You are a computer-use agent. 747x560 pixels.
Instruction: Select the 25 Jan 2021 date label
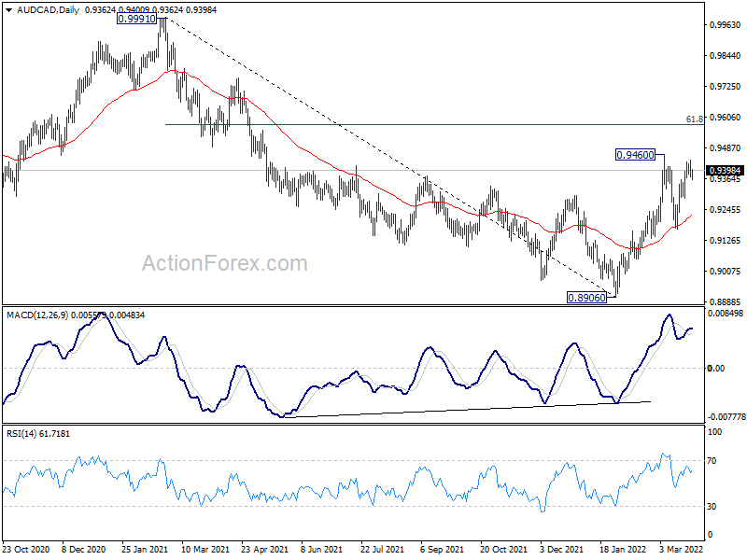(x=145, y=550)
